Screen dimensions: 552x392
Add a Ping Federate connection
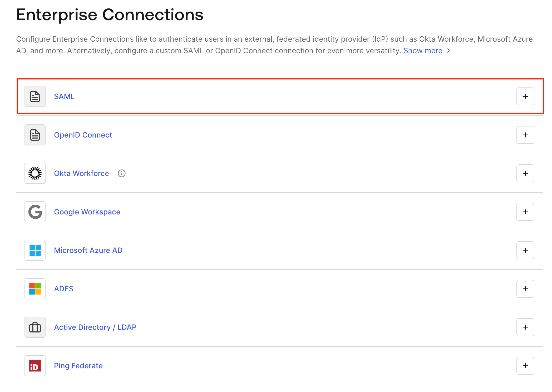(x=525, y=366)
